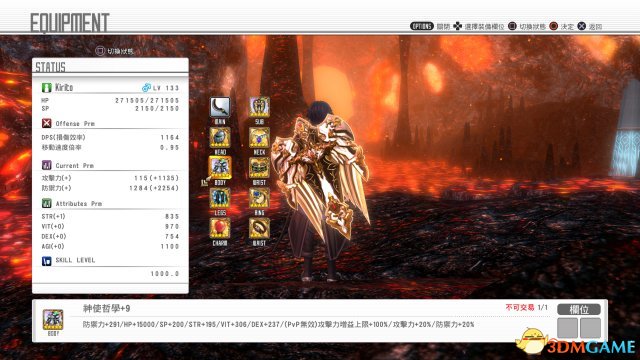Click the AGI(+0) value 1100

(x=170, y=247)
